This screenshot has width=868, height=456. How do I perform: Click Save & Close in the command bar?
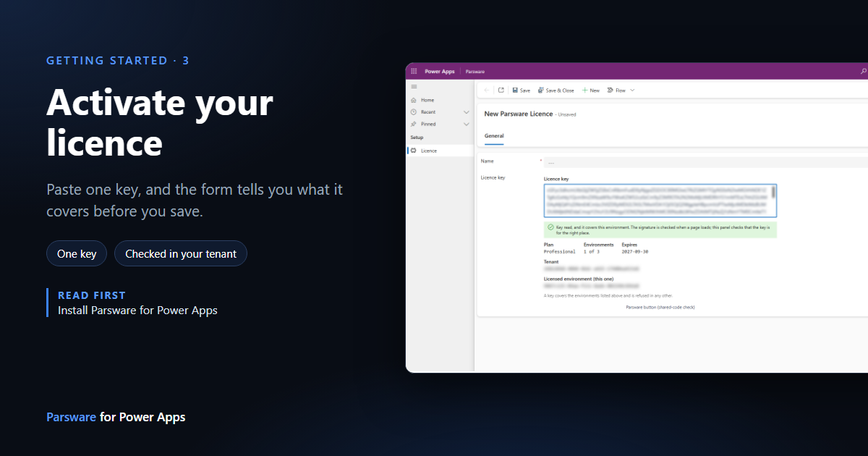[556, 90]
